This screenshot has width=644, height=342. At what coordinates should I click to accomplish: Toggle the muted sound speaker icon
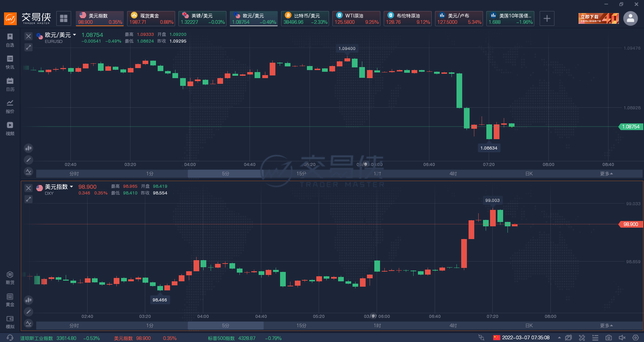622,338
